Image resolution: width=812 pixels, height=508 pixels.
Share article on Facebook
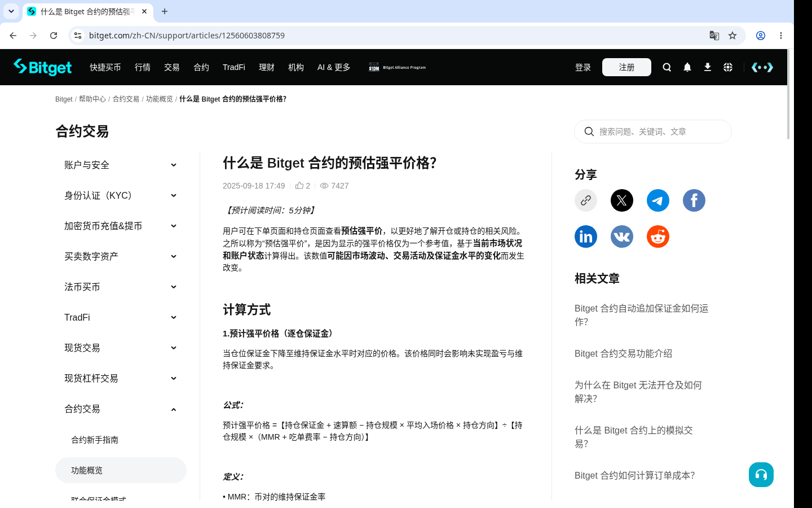point(694,200)
